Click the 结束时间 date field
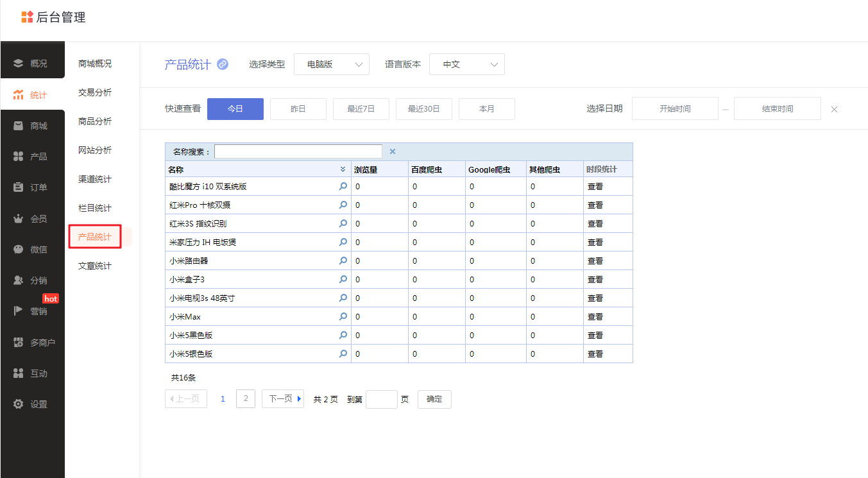 point(778,109)
